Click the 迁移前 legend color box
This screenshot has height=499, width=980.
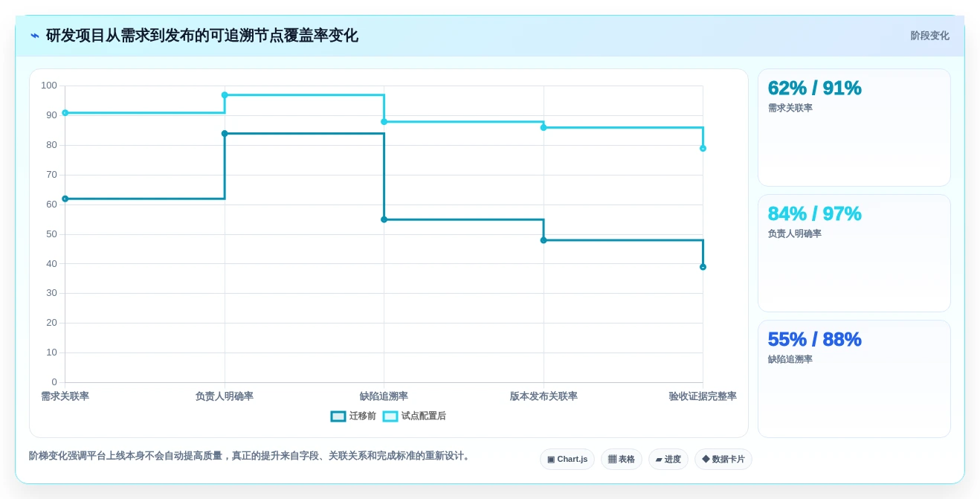[x=338, y=416]
